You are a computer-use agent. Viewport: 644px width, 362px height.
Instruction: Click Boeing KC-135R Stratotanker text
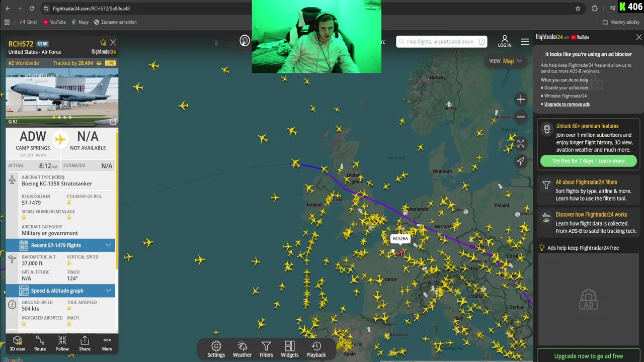point(56,184)
